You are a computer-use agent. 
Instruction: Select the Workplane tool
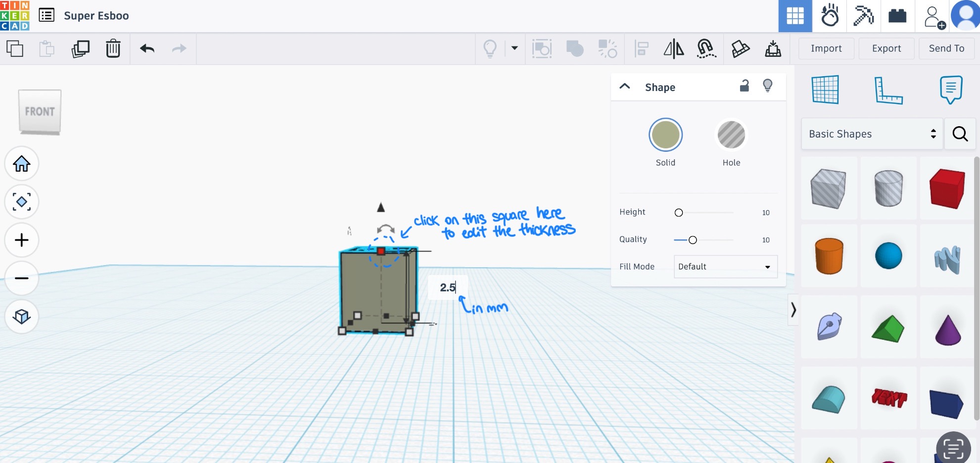825,90
